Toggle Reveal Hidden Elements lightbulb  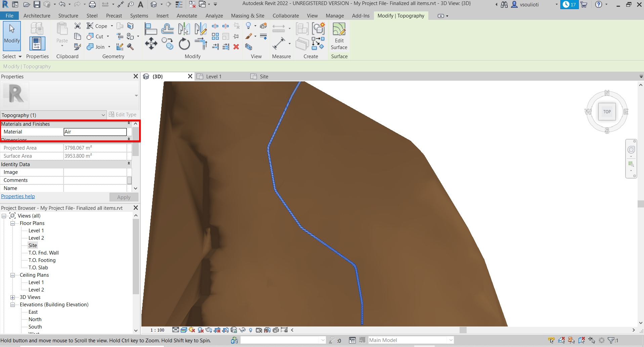tap(250, 330)
